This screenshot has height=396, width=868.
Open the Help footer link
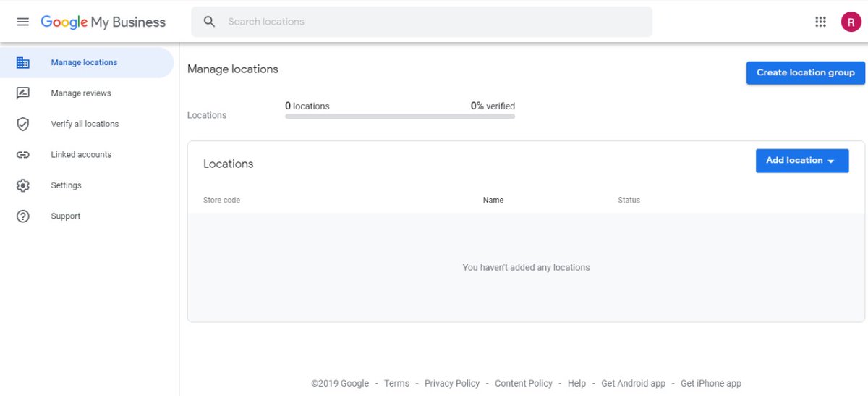tap(576, 384)
